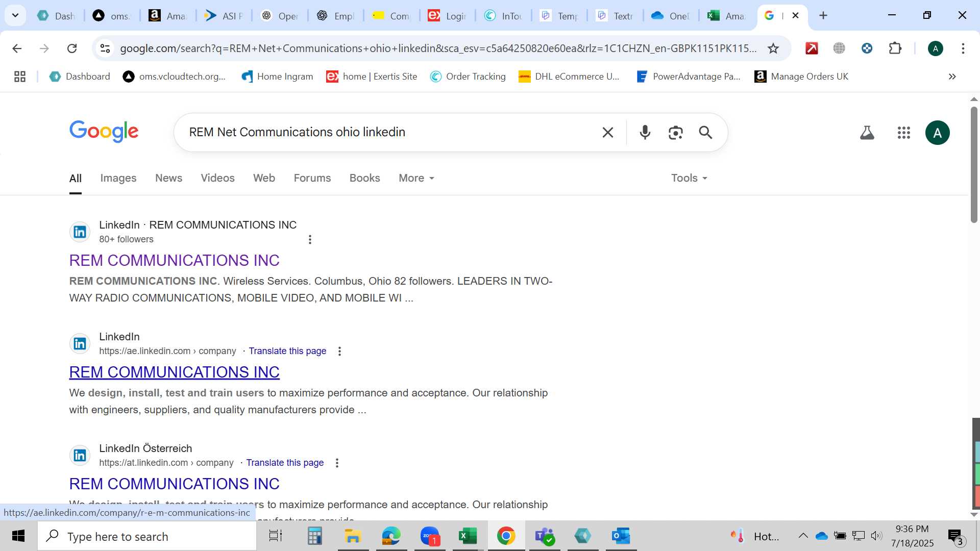This screenshot has width=980, height=551.
Task: Open the Dashboard bookmark
Action: (80, 77)
